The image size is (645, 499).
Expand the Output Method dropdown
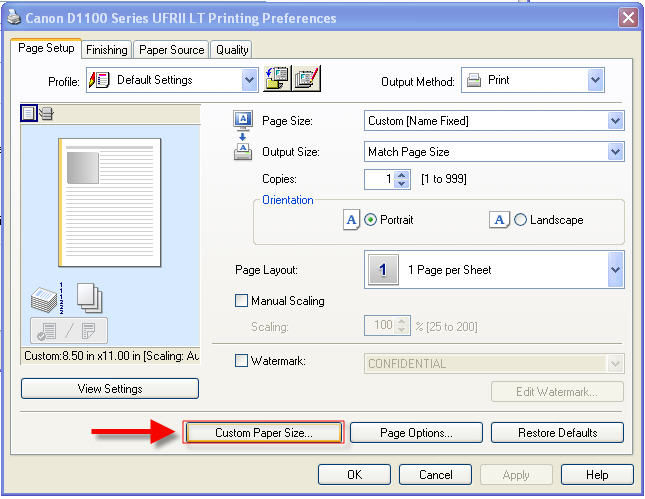(x=595, y=80)
